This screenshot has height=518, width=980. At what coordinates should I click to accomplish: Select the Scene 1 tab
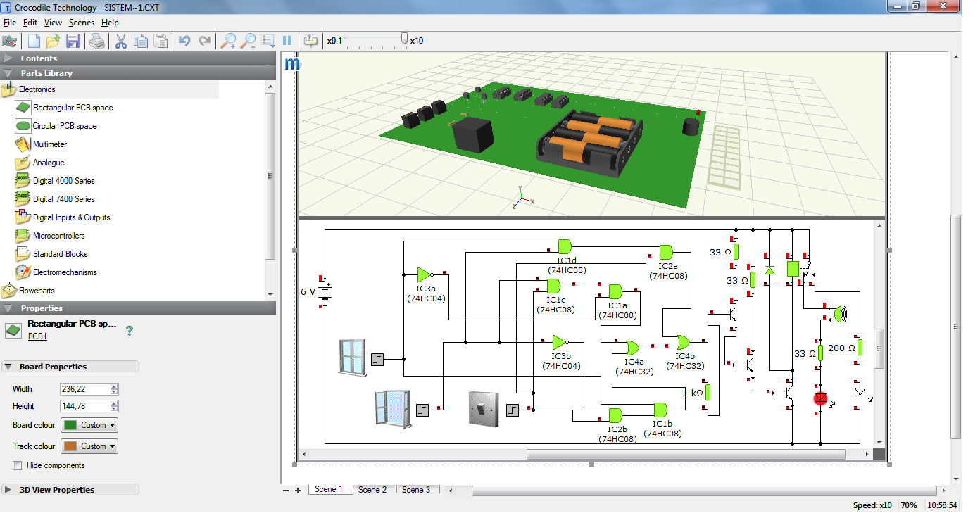(329, 489)
